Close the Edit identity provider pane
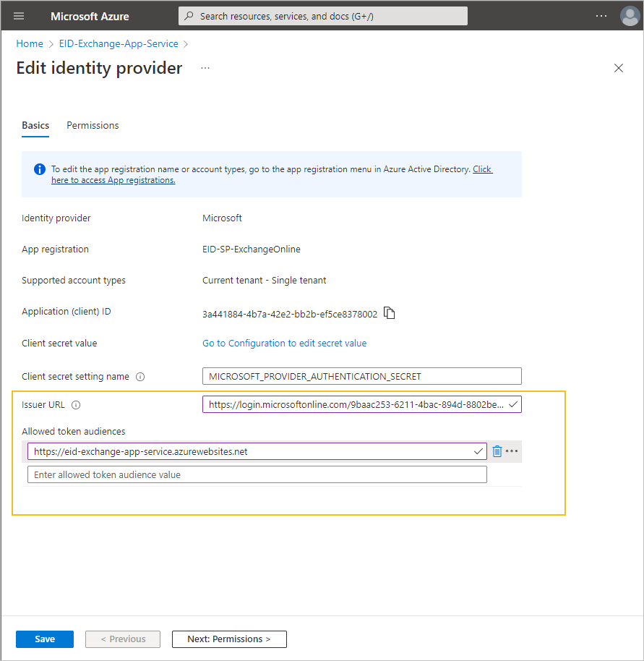The width and height of the screenshot is (644, 661). [x=618, y=68]
